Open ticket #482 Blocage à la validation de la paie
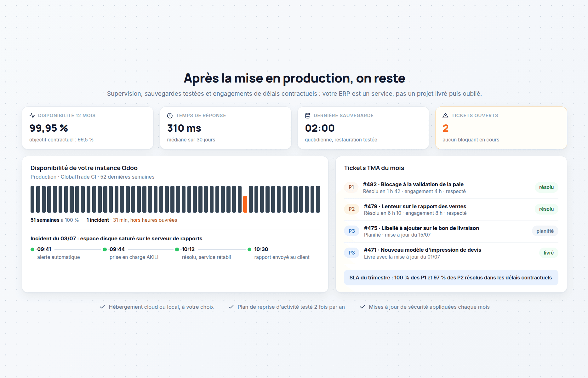The image size is (588, 378). pos(451,188)
